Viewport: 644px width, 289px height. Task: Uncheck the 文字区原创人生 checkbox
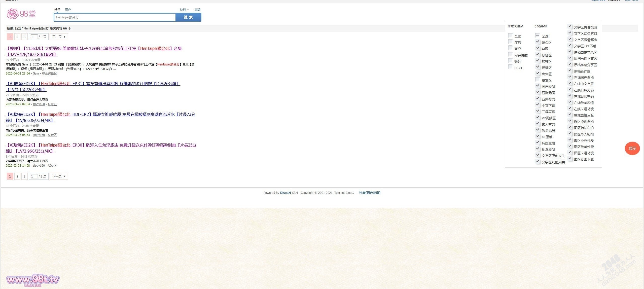(x=538, y=155)
